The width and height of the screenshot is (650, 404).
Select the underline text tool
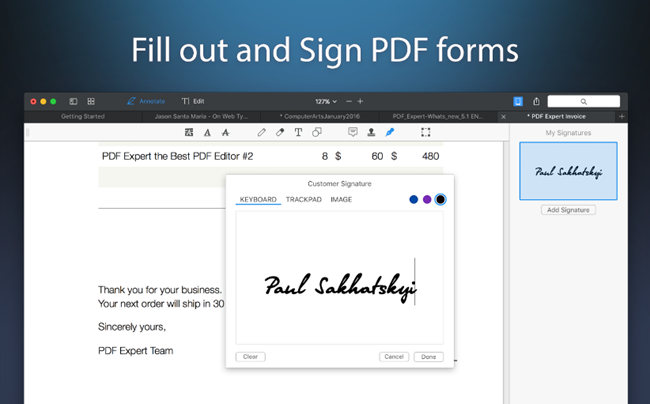[207, 132]
